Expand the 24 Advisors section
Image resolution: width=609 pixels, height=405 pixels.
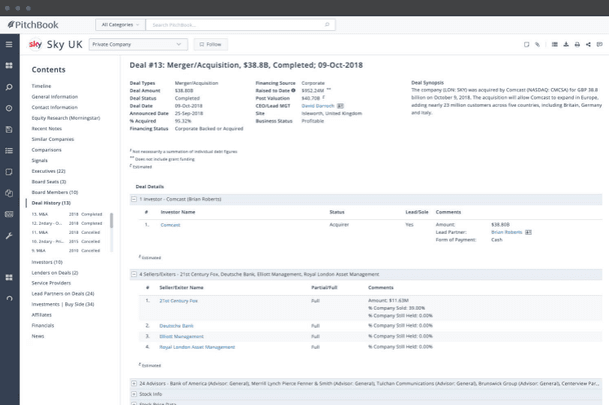click(x=134, y=382)
